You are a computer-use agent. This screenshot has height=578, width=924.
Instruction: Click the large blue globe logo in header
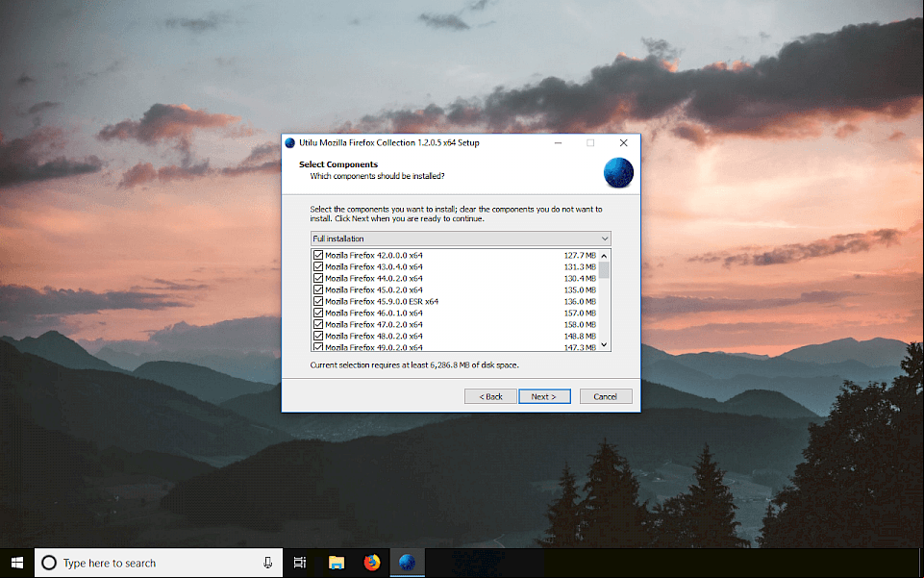coord(618,173)
